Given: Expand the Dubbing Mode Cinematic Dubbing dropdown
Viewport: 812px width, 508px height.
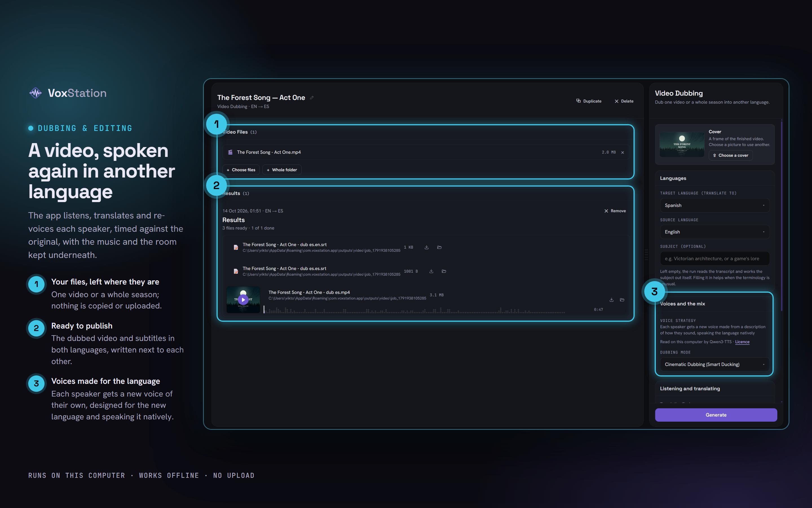Looking at the screenshot, I should click(714, 364).
